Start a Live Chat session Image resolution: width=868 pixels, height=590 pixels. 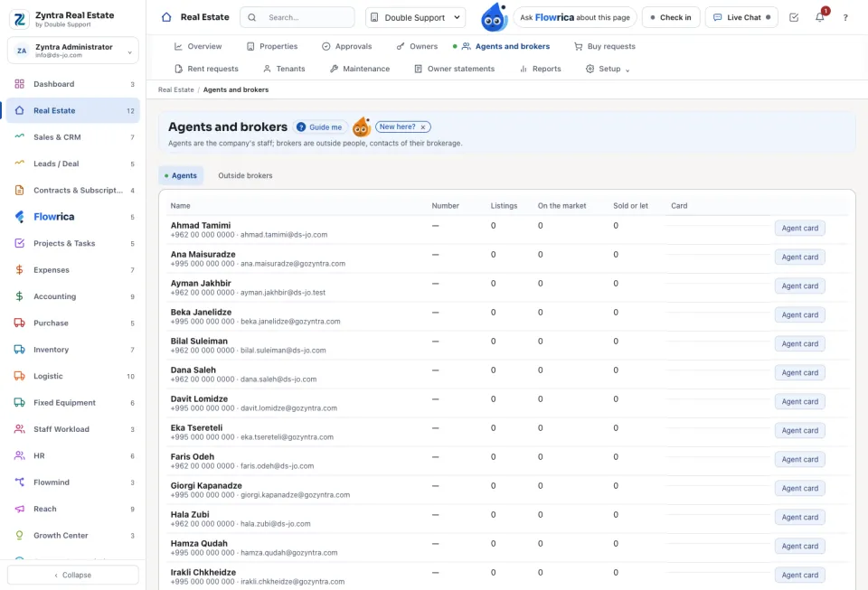pos(741,18)
